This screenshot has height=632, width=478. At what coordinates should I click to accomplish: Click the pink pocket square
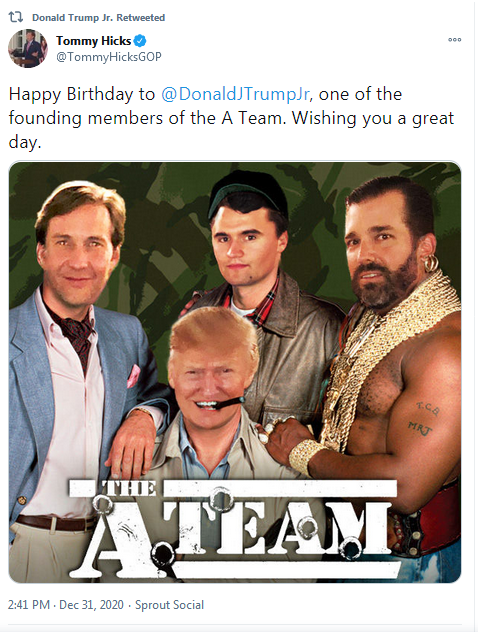[x=133, y=376]
